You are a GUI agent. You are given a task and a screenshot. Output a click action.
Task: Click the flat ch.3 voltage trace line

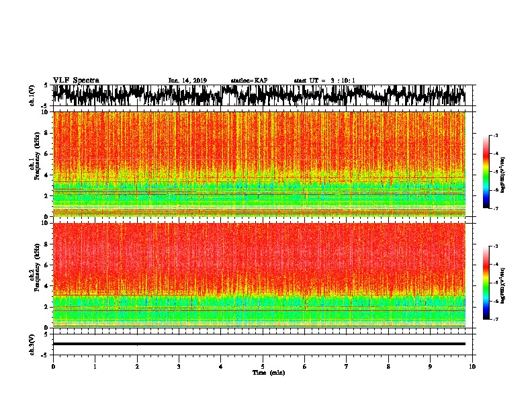click(x=259, y=344)
